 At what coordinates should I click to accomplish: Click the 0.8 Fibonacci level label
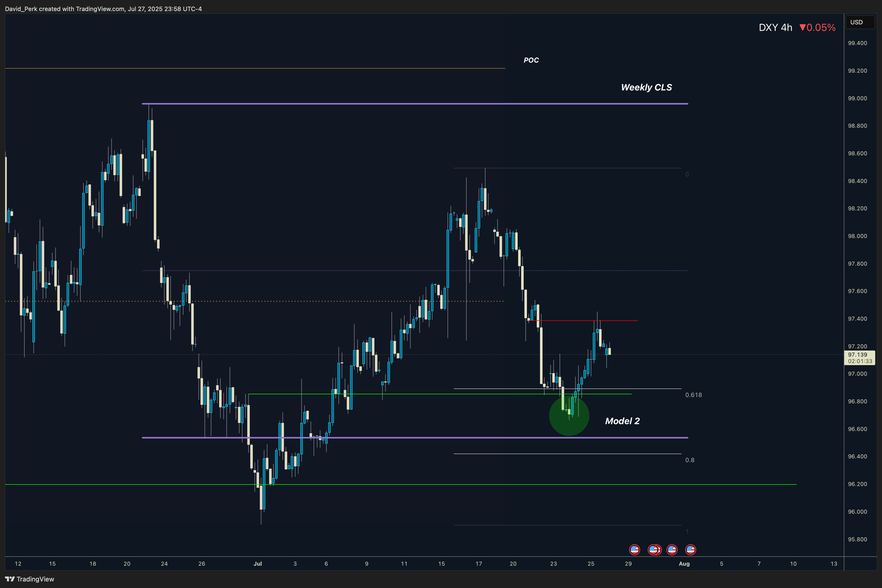[690, 460]
